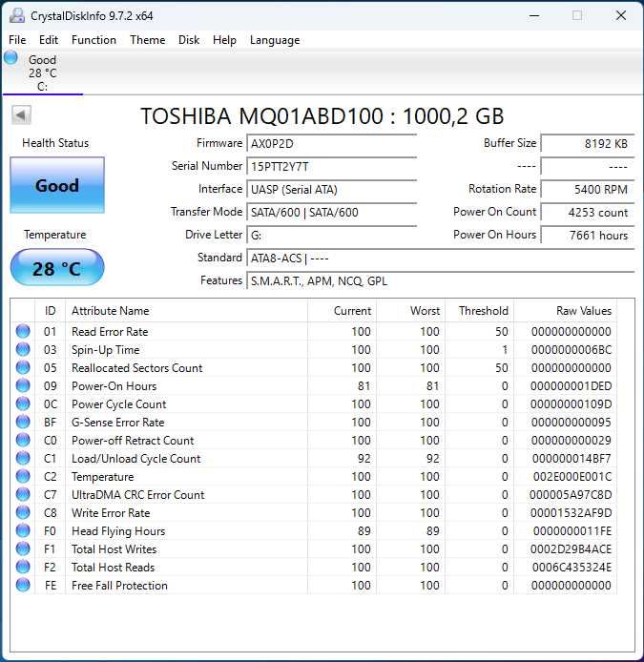Click status orb for Free Fall Protection

pyautogui.click(x=23, y=586)
